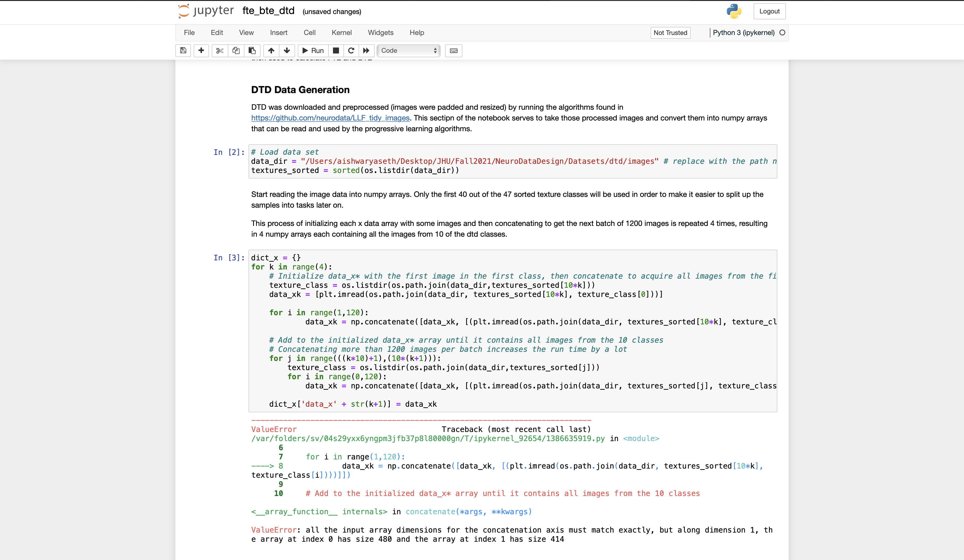Open the cell type dropdown showing Code
The height and width of the screenshot is (560, 964).
(408, 51)
